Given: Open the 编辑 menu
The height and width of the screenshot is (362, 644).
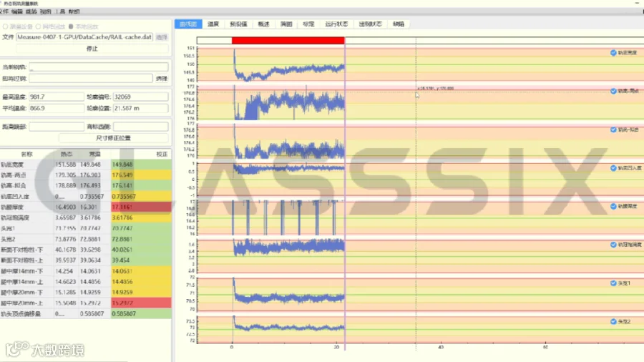Looking at the screenshot, I should 17,11.
